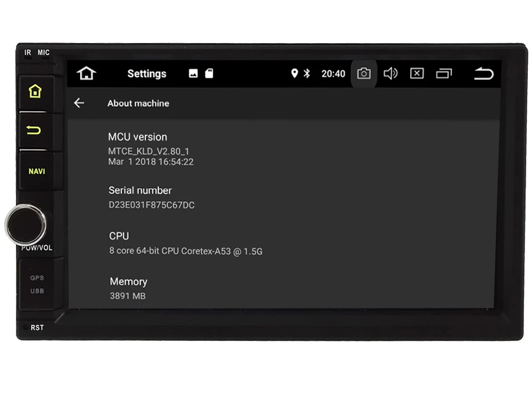Tap the SD card status icon
The image size is (532, 399).
[x=209, y=73]
